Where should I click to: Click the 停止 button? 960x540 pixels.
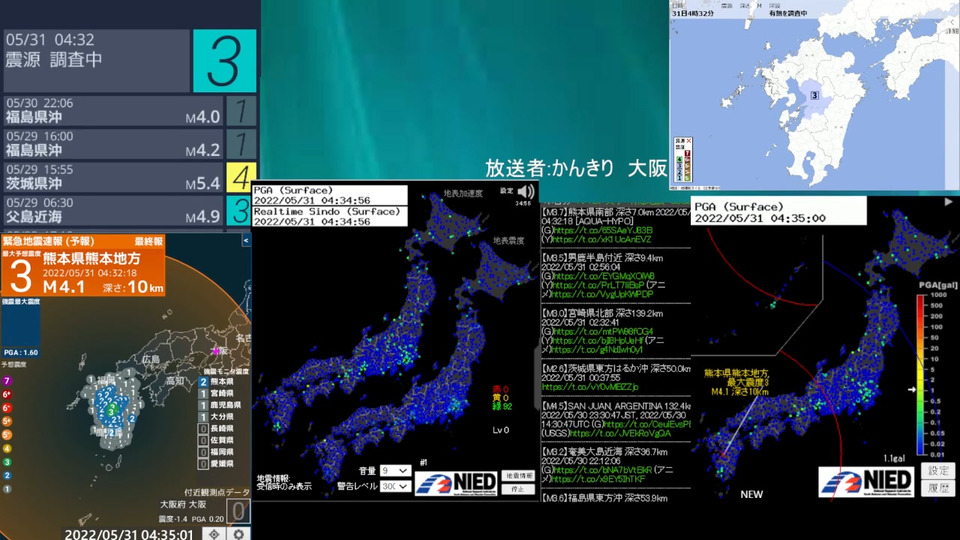pyautogui.click(x=518, y=489)
